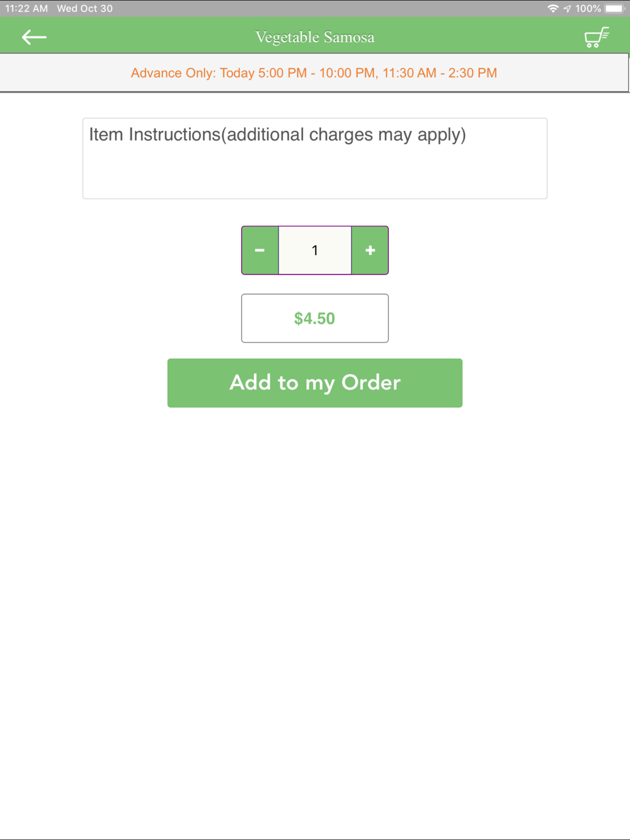Tap the Wi-Fi status icon

click(553, 9)
